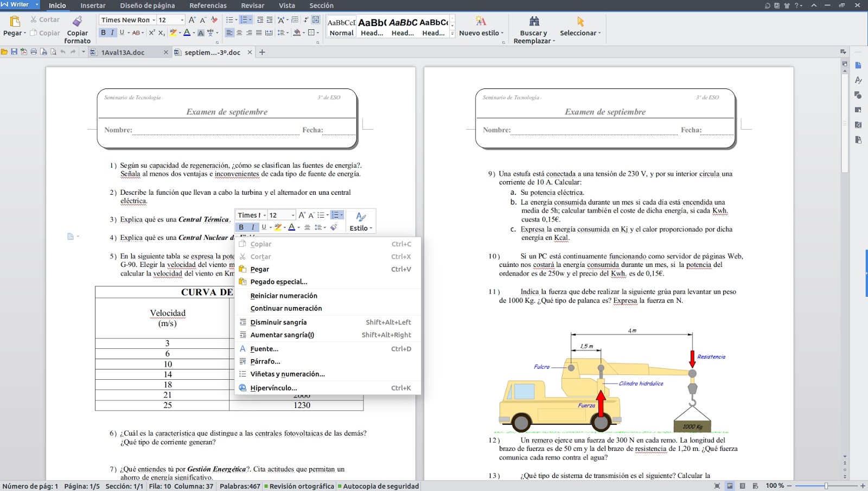Open the Estilo icon in the mini toolbar
Screen dimensions: 868x491
[361, 216]
